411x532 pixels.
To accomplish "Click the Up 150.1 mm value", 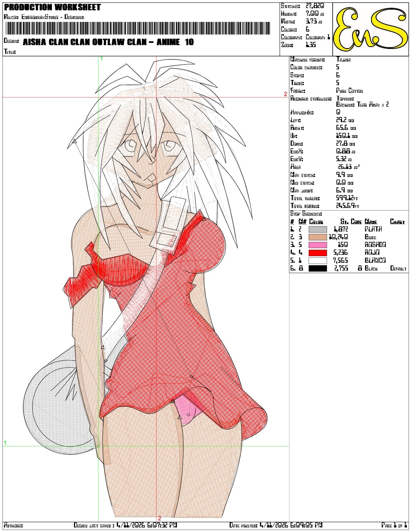I will [x=347, y=136].
